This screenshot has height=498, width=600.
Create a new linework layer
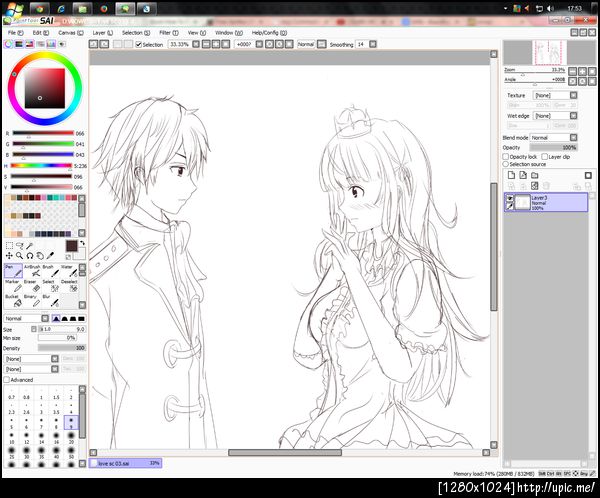pos(523,175)
